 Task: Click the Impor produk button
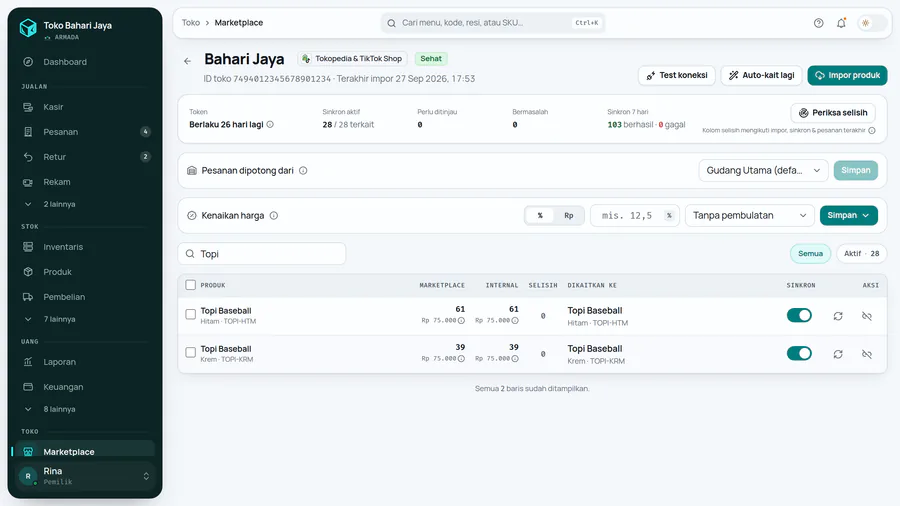847,75
